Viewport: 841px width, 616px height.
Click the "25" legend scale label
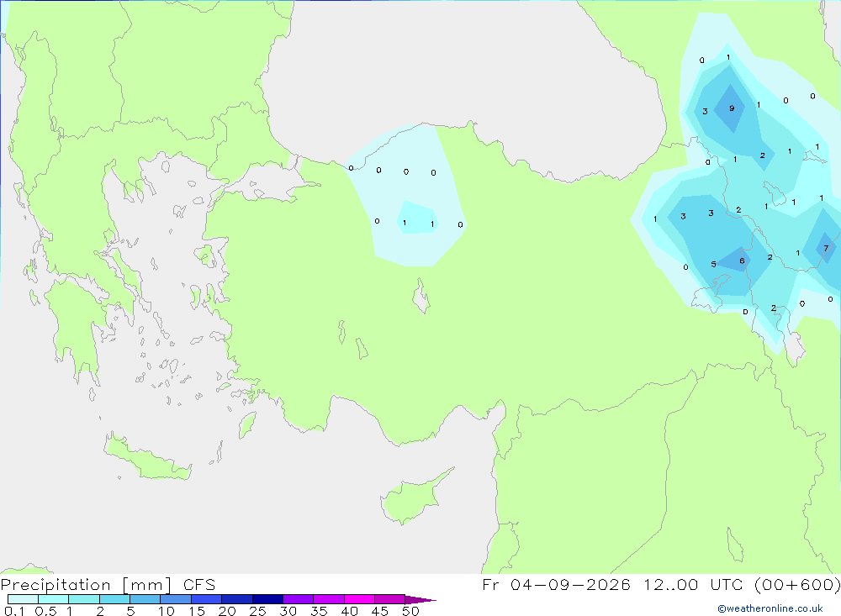tap(257, 611)
